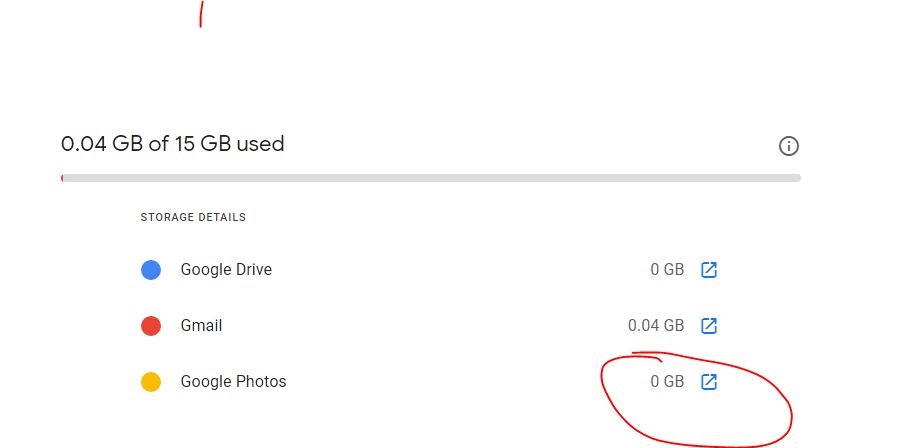
Task: Click the storage info icon
Action: pos(788,147)
